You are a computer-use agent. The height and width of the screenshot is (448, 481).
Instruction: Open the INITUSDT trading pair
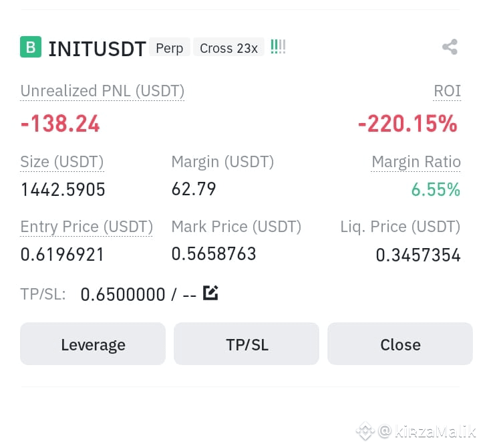(x=97, y=49)
